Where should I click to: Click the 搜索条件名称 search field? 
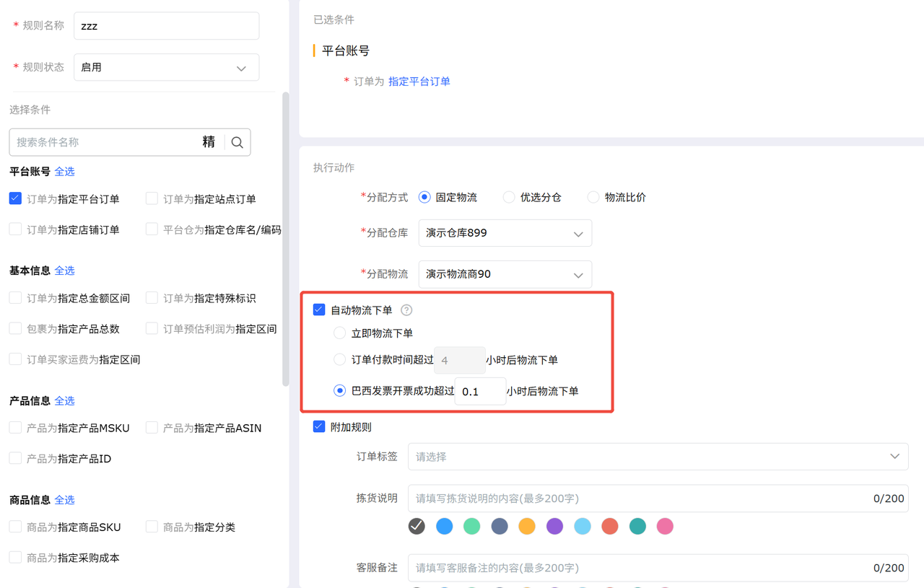tap(106, 142)
